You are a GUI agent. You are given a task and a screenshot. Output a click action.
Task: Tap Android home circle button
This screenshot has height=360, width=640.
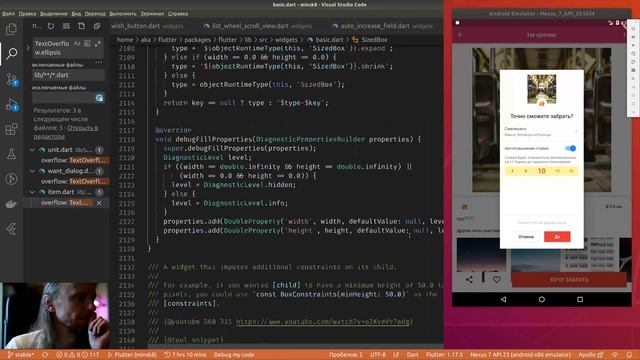point(542,299)
